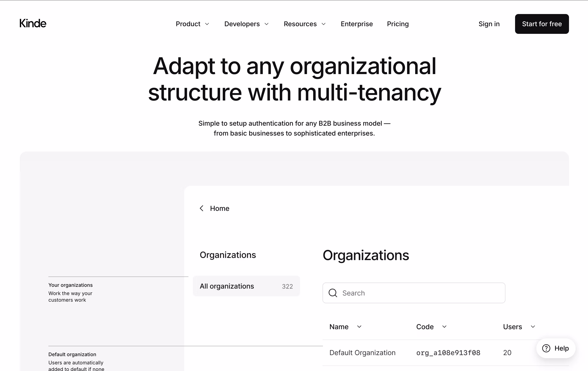
Task: Click the Sign in link
Action: (x=489, y=24)
